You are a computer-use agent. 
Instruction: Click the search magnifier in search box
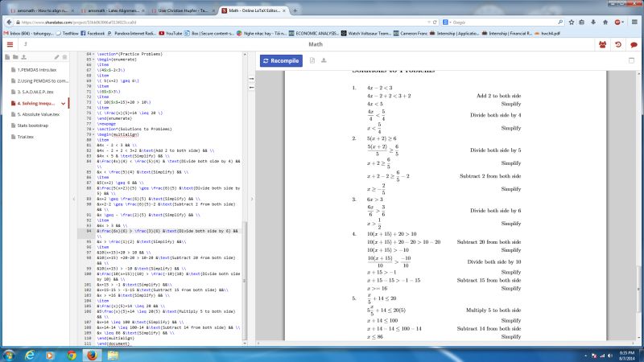point(560,23)
